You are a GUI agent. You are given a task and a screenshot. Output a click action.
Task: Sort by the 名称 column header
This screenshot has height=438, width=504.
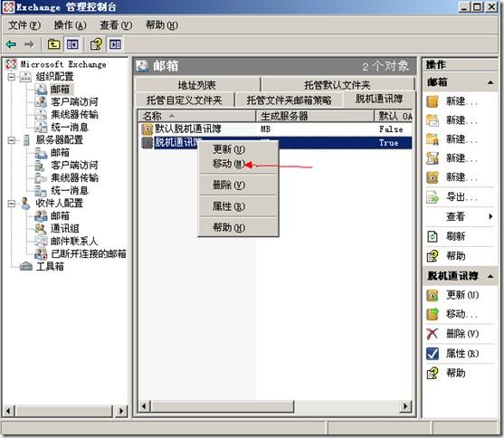pos(196,116)
